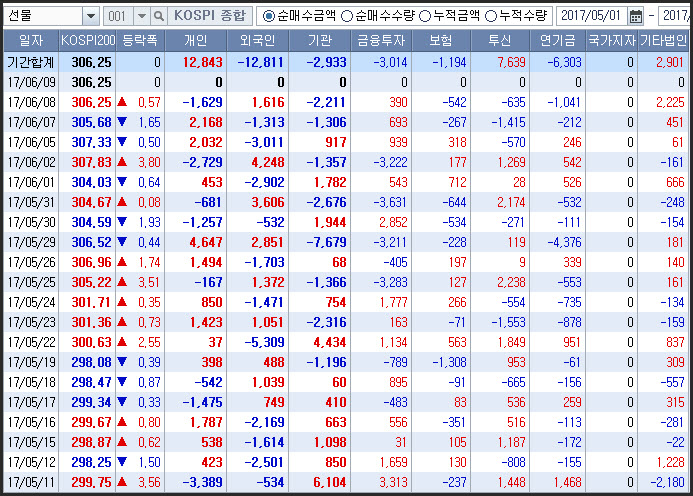The width and height of the screenshot is (693, 496).
Task: Select the 순매수금액 radio button
Action: 268,16
